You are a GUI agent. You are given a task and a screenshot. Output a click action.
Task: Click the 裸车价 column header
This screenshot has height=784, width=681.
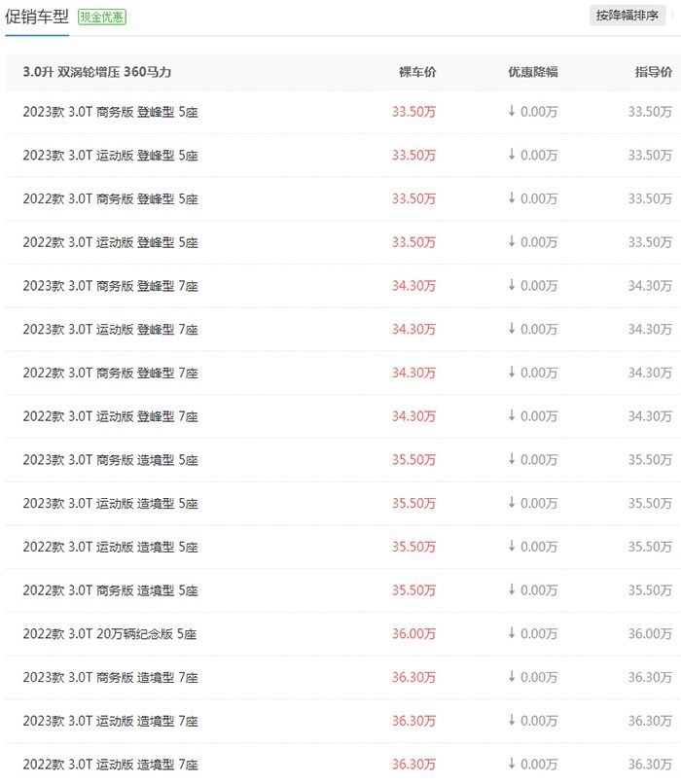point(417,72)
